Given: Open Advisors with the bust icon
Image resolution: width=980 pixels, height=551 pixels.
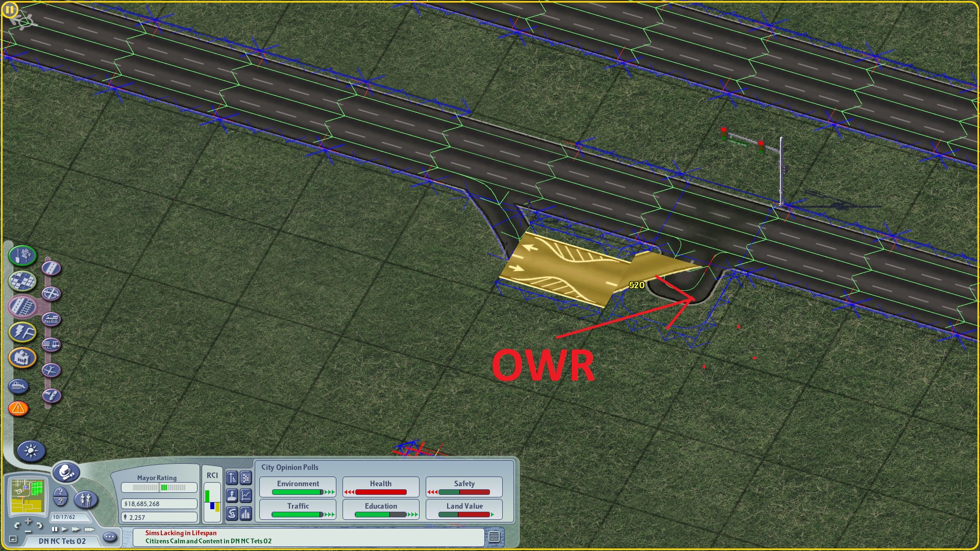Looking at the screenshot, I should 232,495.
